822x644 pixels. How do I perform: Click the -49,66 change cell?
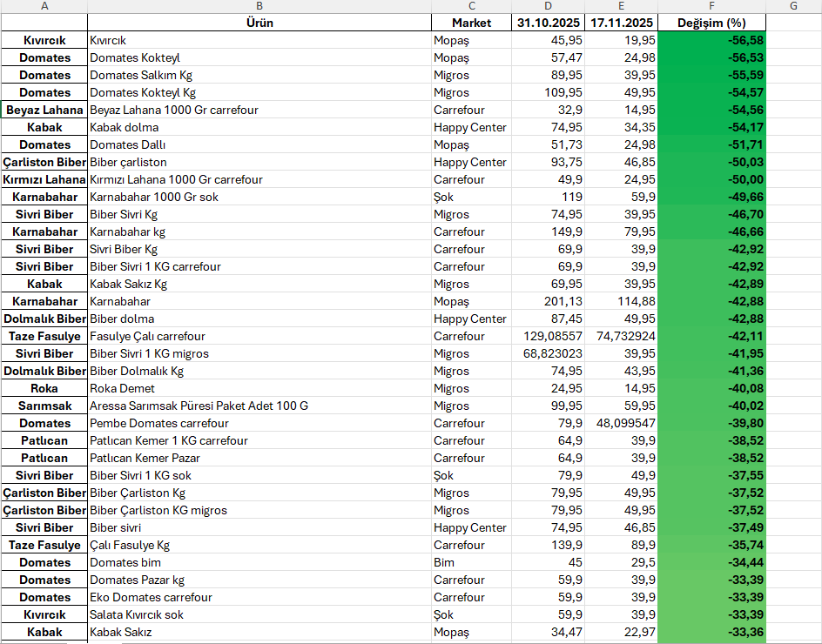pos(712,197)
